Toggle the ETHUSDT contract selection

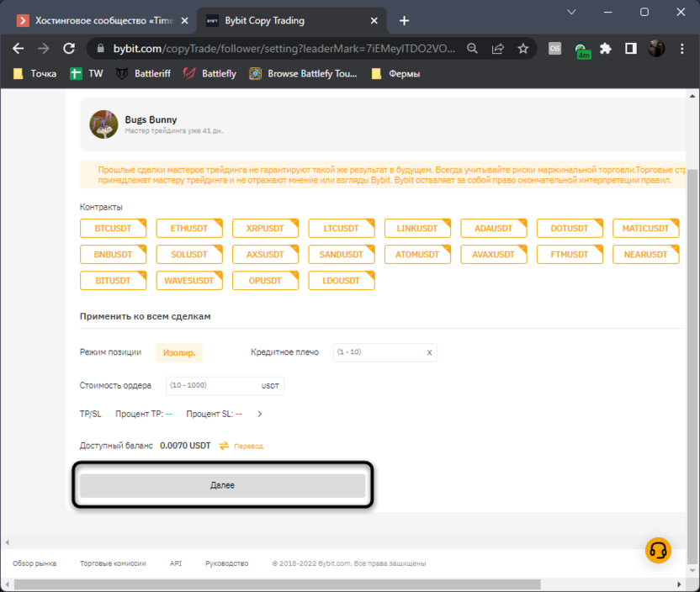(189, 228)
